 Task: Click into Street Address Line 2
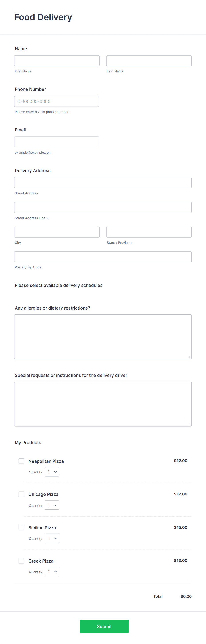103,207
